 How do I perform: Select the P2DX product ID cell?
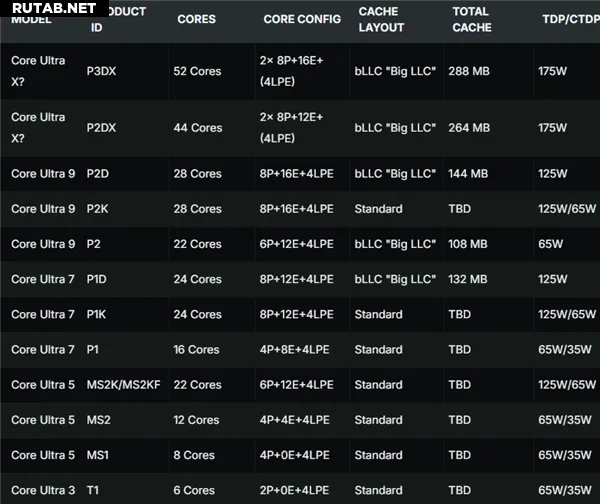pyautogui.click(x=104, y=128)
